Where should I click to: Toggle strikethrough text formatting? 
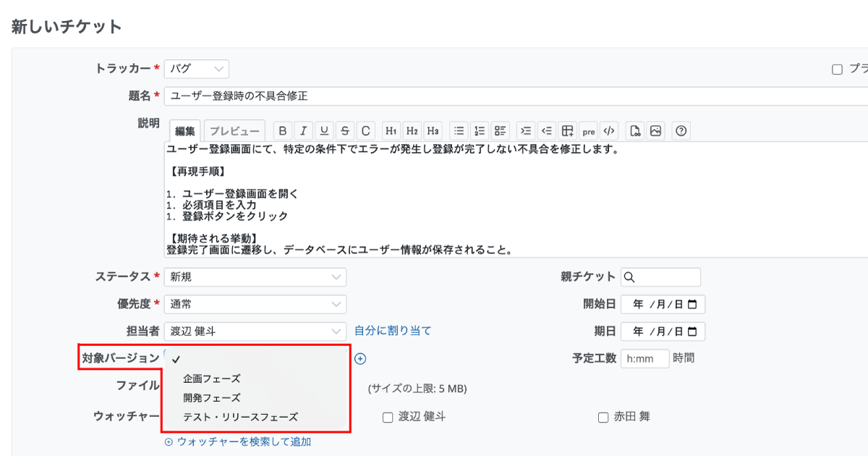[x=345, y=131]
